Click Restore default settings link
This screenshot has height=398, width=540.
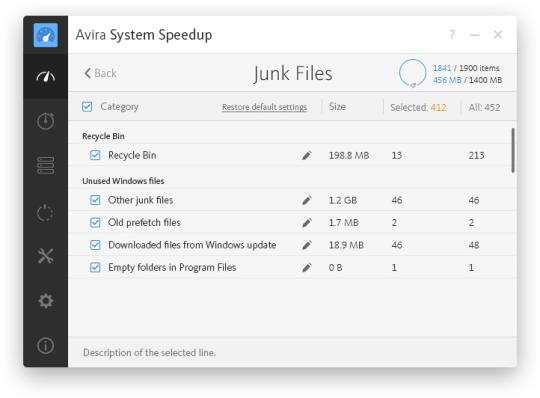(x=264, y=107)
